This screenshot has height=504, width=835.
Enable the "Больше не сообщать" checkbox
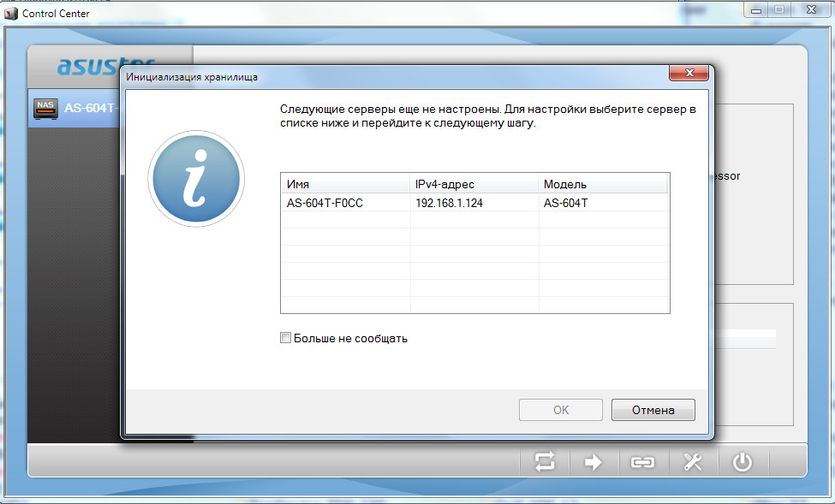[286, 338]
